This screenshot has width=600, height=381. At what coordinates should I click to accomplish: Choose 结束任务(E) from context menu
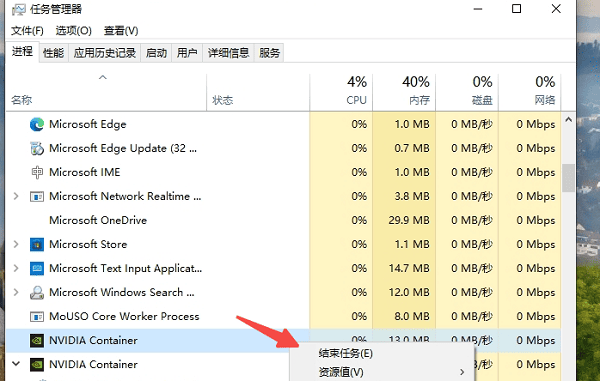[x=346, y=353]
